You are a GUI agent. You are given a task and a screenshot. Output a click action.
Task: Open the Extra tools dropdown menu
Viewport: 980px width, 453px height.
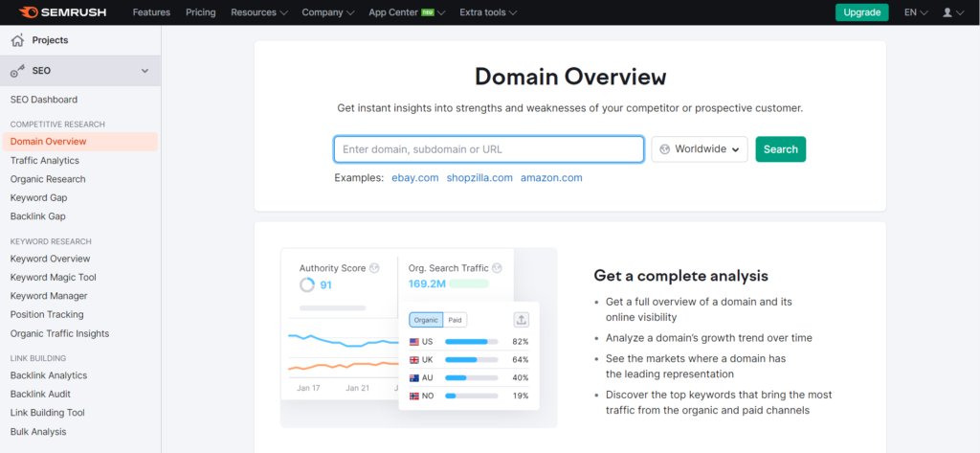coord(487,12)
